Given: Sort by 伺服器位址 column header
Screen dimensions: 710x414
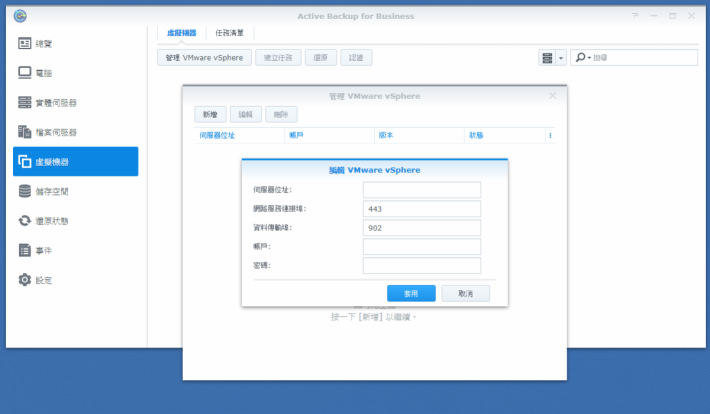Looking at the screenshot, I should tap(239, 135).
